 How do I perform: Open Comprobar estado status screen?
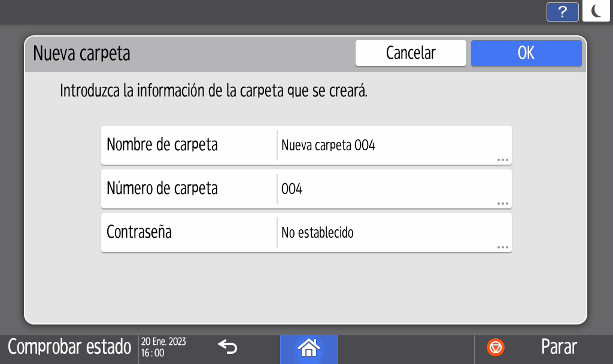(x=69, y=347)
